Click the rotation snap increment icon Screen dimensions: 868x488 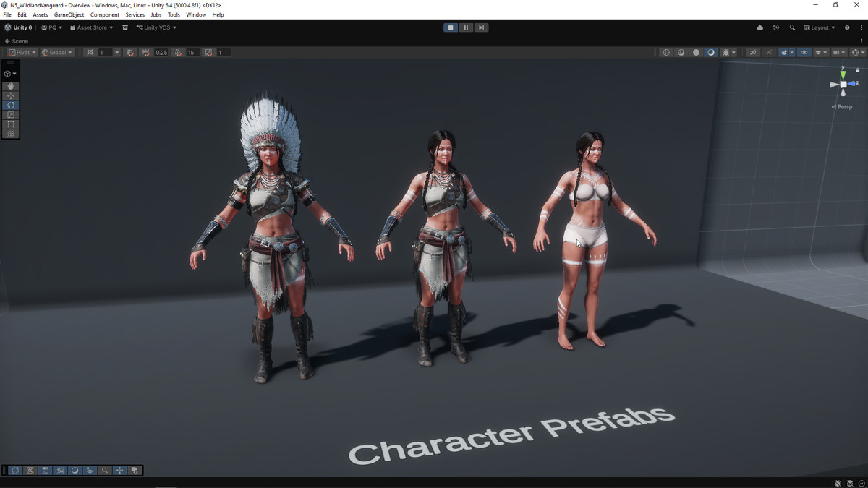click(178, 53)
